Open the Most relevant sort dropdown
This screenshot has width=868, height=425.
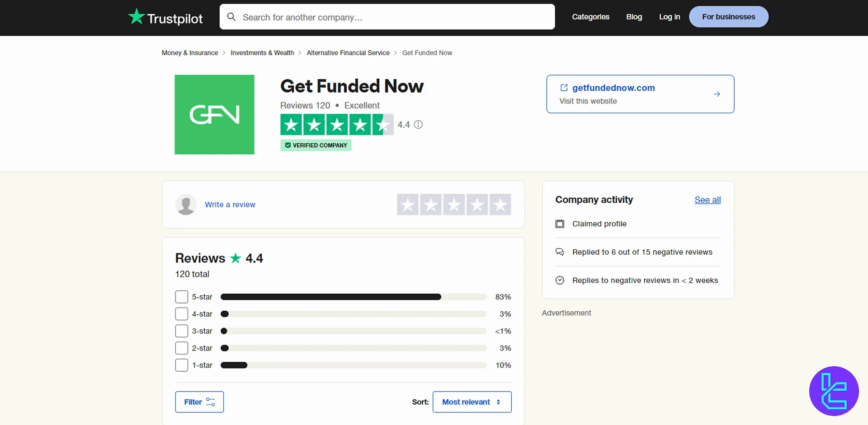(472, 402)
